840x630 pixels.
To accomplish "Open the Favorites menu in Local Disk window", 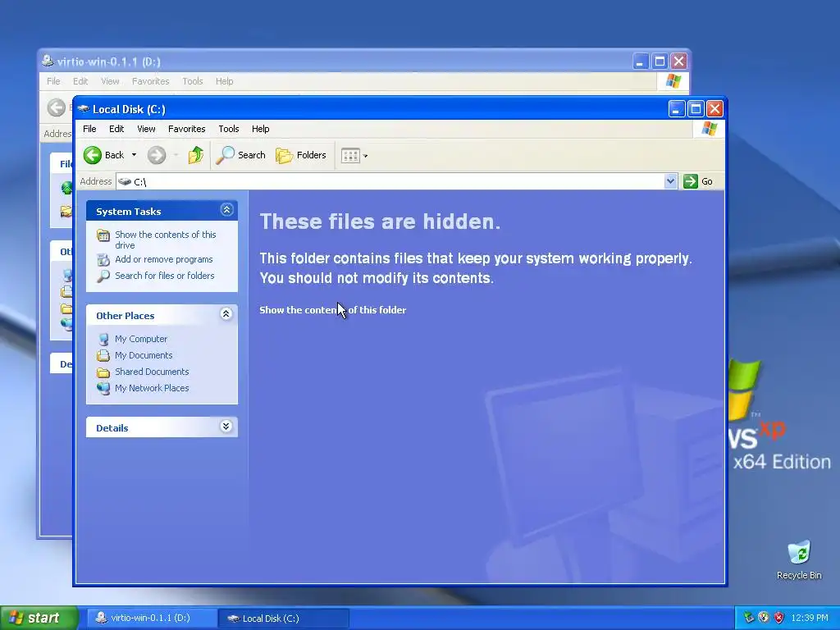I will (186, 129).
